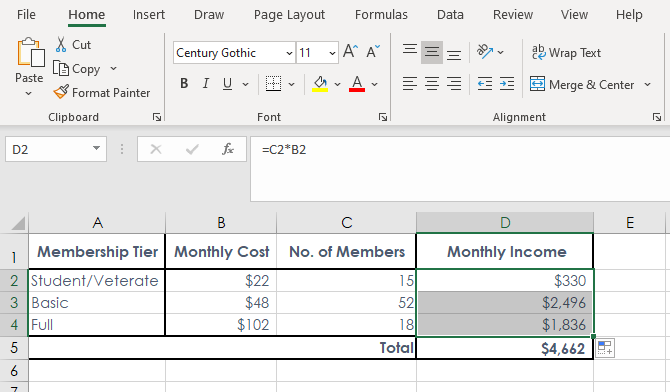This screenshot has width=670, height=392.
Task: Open font color dropdown arrow
Action: [x=374, y=84]
